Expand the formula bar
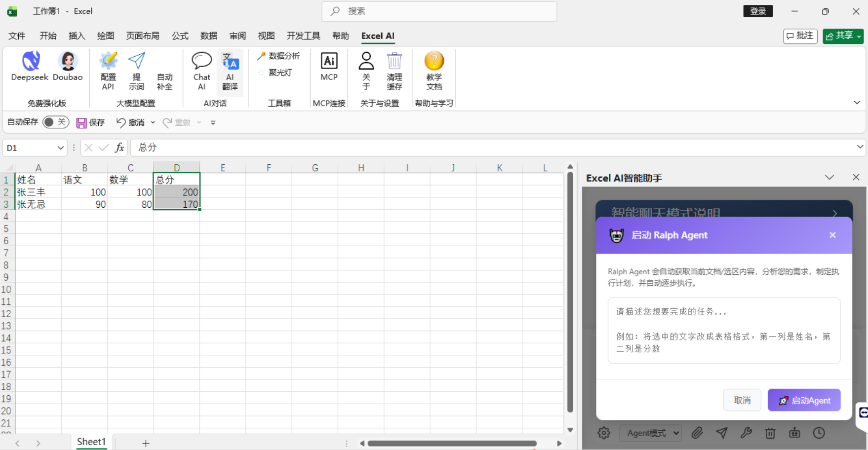 [860, 147]
